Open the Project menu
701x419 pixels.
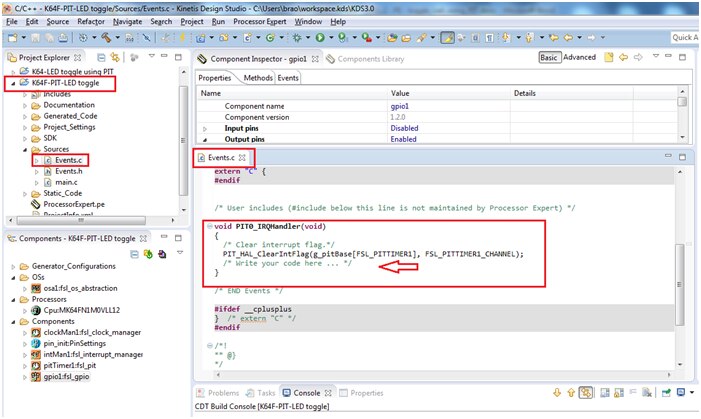(192, 21)
